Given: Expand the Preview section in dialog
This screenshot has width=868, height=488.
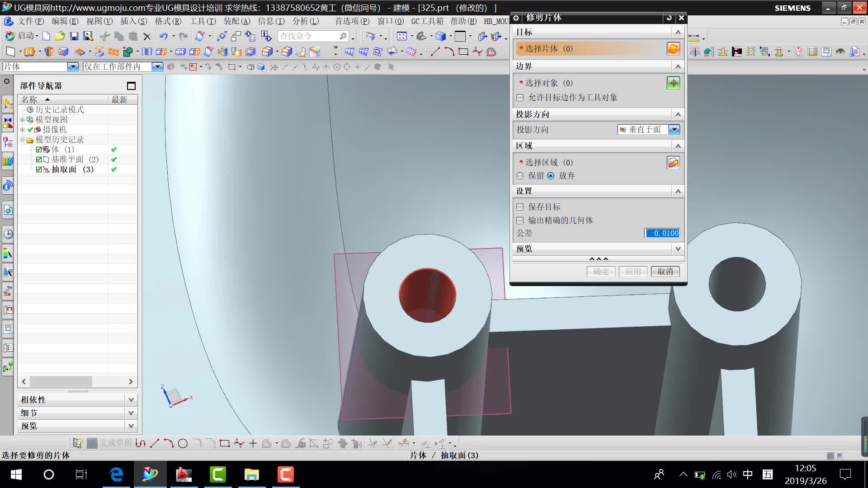Looking at the screenshot, I should [x=677, y=249].
